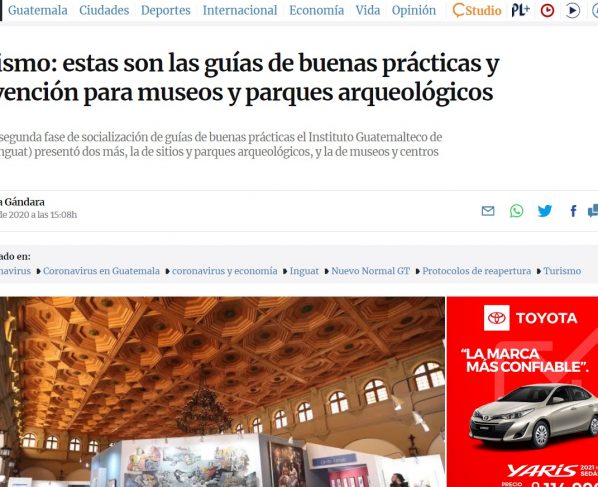The width and height of the screenshot is (598, 487).
Task: Follow the Coronavirus en Guatemala tag
Action: [101, 271]
